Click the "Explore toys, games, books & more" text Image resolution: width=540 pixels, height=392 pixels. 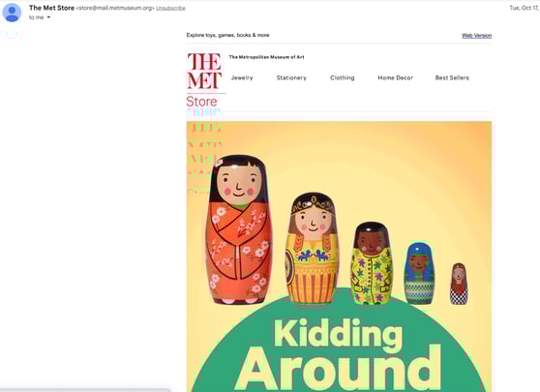(x=227, y=35)
